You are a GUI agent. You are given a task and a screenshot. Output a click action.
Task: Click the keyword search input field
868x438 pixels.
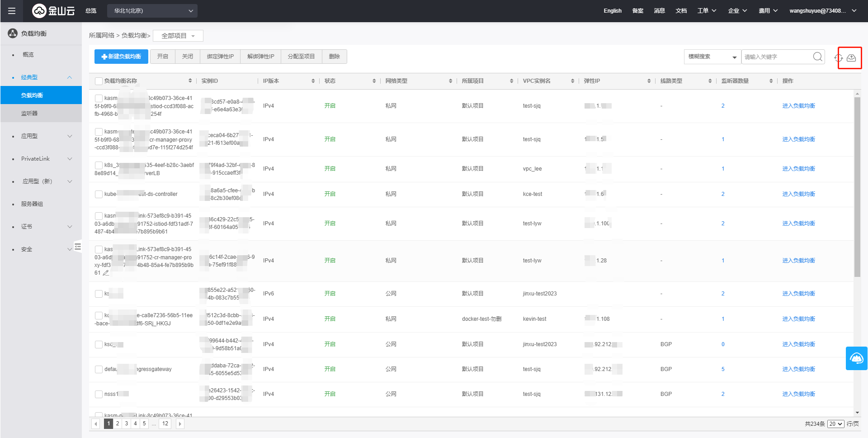point(777,57)
